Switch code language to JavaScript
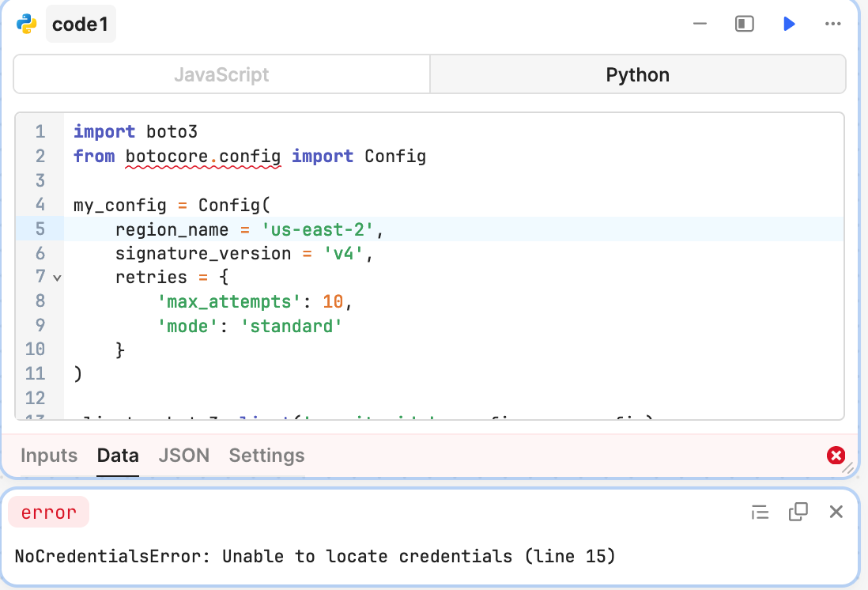868x590 pixels. 221,74
